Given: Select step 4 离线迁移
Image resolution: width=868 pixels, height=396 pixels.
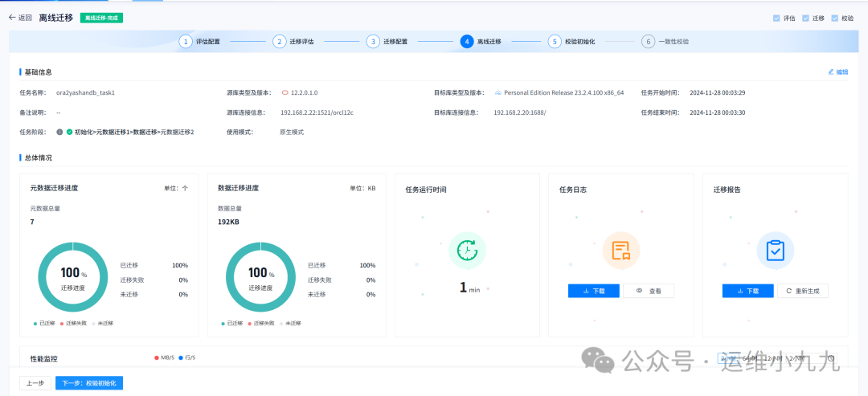Looking at the screenshot, I should tap(481, 42).
